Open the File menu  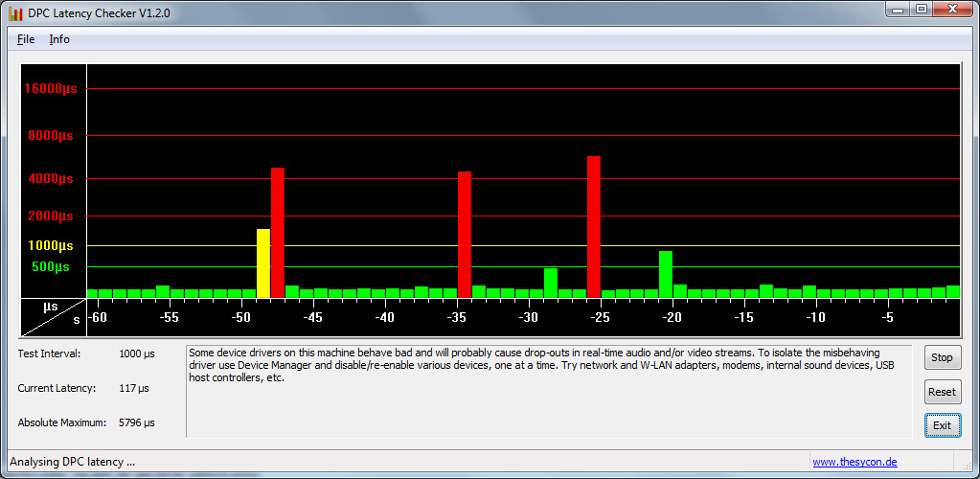pos(26,39)
